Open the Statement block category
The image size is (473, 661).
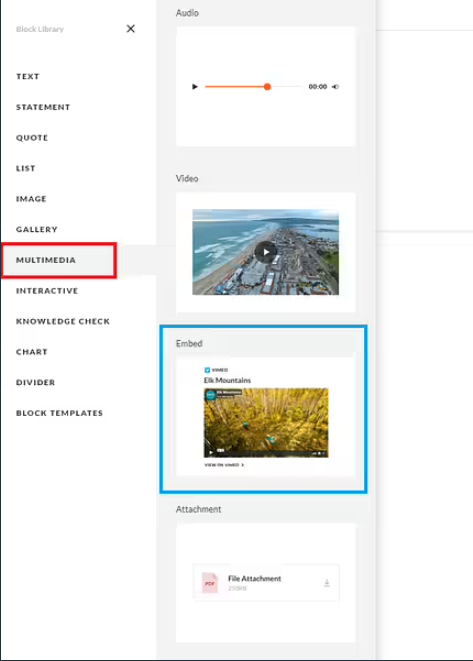(43, 107)
